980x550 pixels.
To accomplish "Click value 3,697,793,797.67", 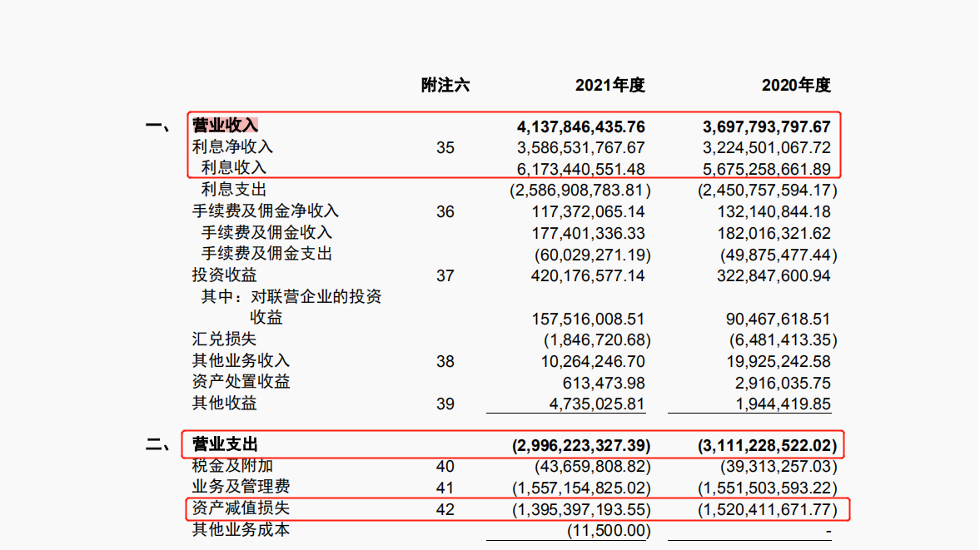I will tap(766, 127).
